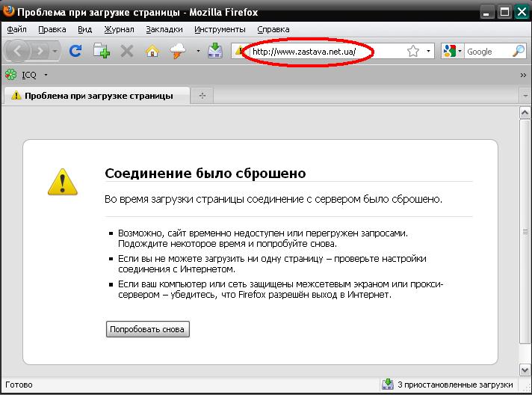Go to Home page icon
Screen dimensions: 532x395
pyautogui.click(x=152, y=51)
